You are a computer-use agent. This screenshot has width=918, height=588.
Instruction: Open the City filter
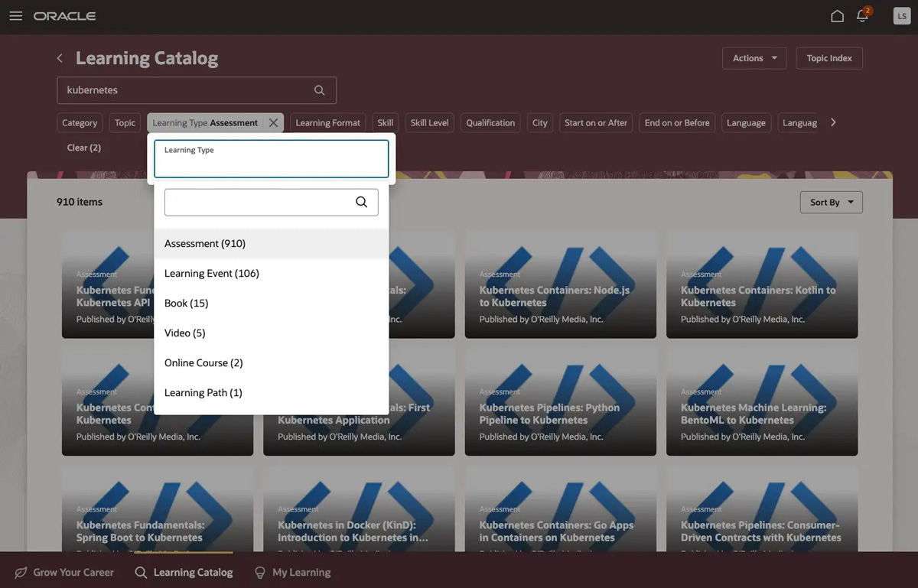[x=540, y=122]
